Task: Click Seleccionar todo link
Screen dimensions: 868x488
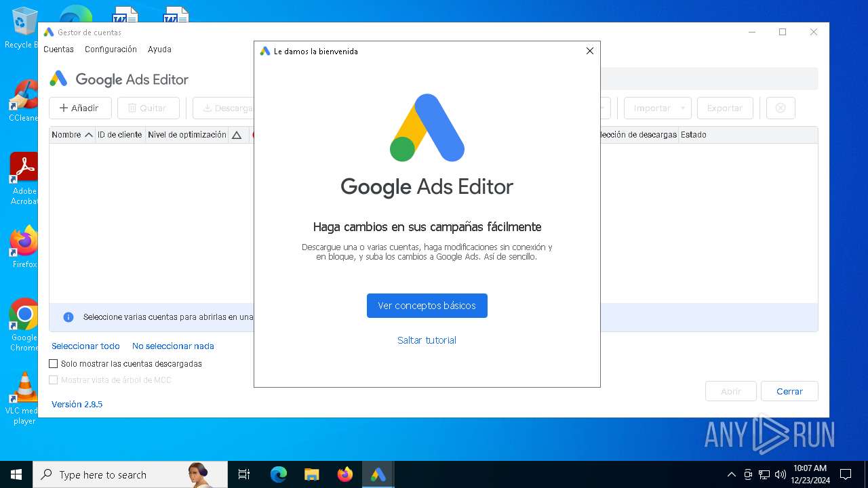Action: coord(85,346)
